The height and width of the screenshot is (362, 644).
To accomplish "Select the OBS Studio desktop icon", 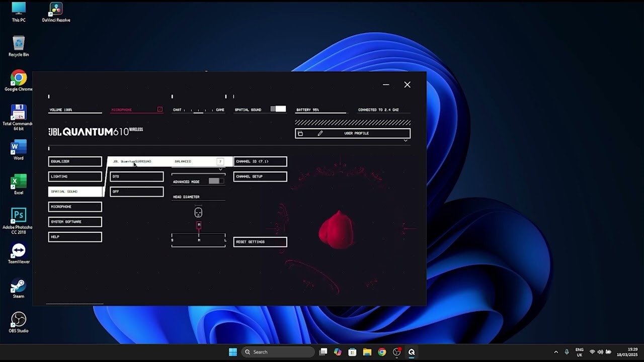I will pyautogui.click(x=19, y=323).
